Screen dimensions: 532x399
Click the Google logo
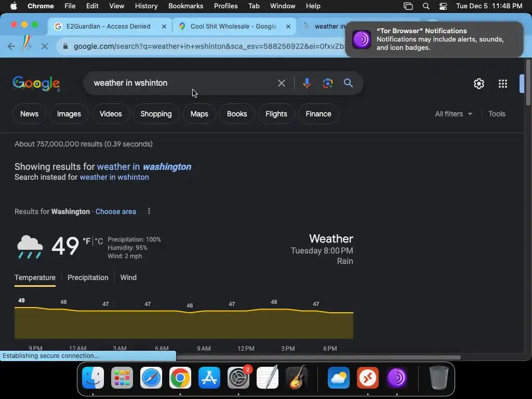pos(36,84)
